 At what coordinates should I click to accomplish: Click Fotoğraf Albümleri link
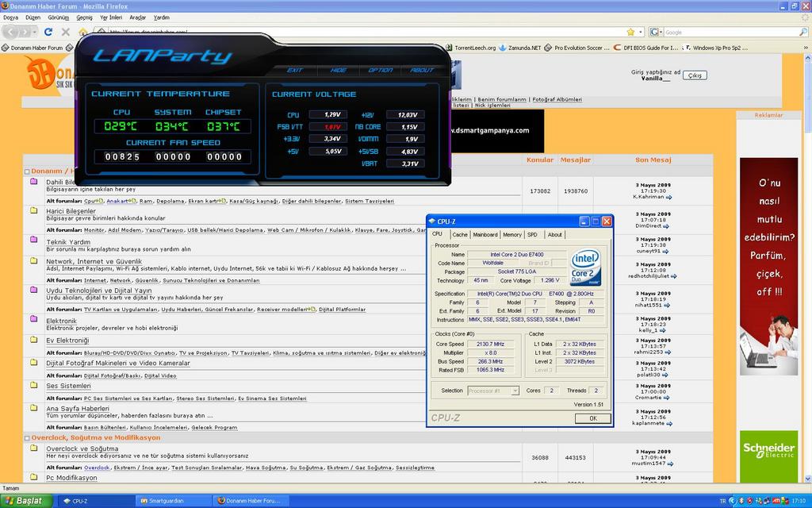557,99
